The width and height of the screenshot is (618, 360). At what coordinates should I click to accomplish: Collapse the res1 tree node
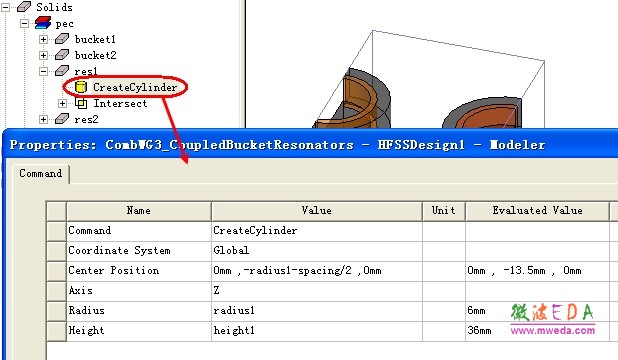43,71
